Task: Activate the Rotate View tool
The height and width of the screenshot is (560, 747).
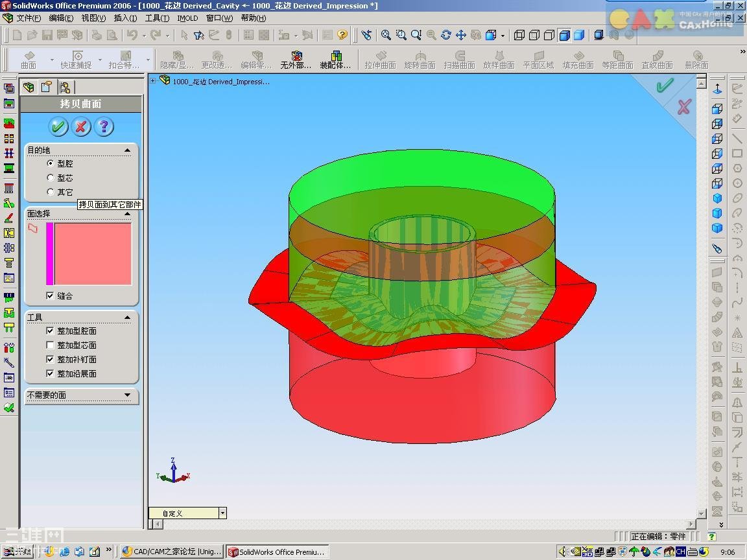Action: pos(446,35)
